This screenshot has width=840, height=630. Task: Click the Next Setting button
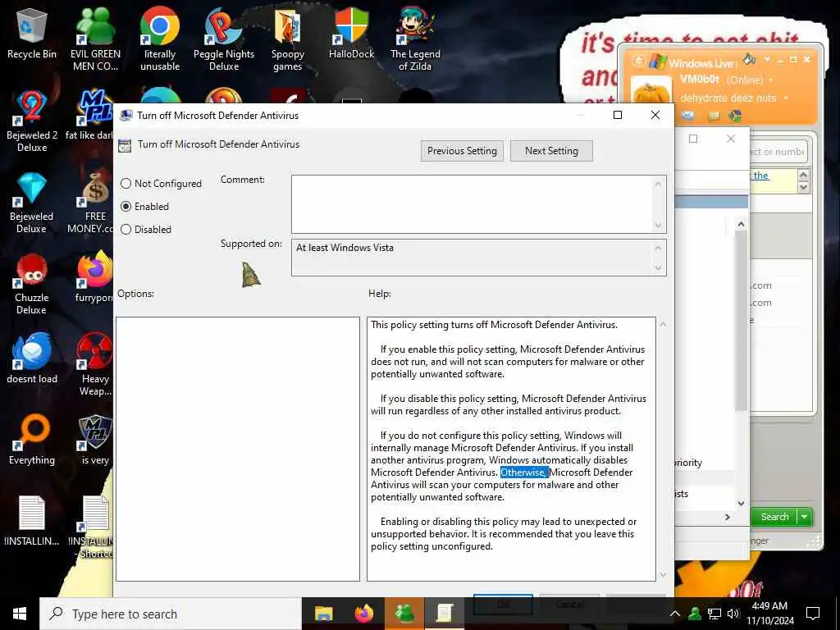[551, 151]
